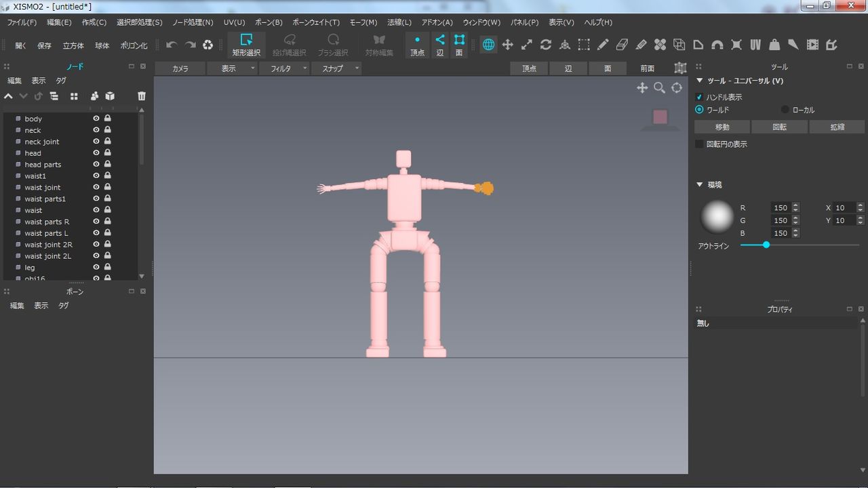The image size is (868, 488).
Task: Hide the head node with its eye icon
Action: click(x=96, y=153)
